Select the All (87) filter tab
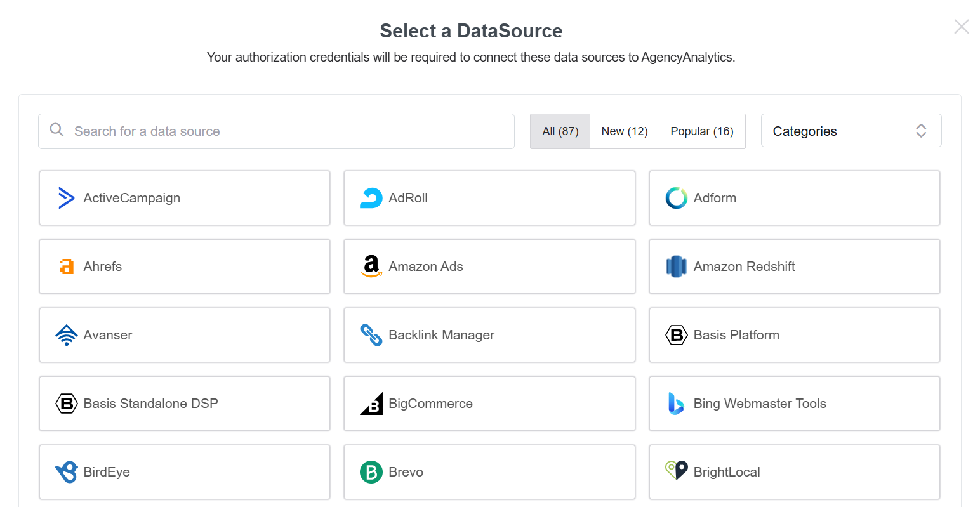 tap(560, 131)
